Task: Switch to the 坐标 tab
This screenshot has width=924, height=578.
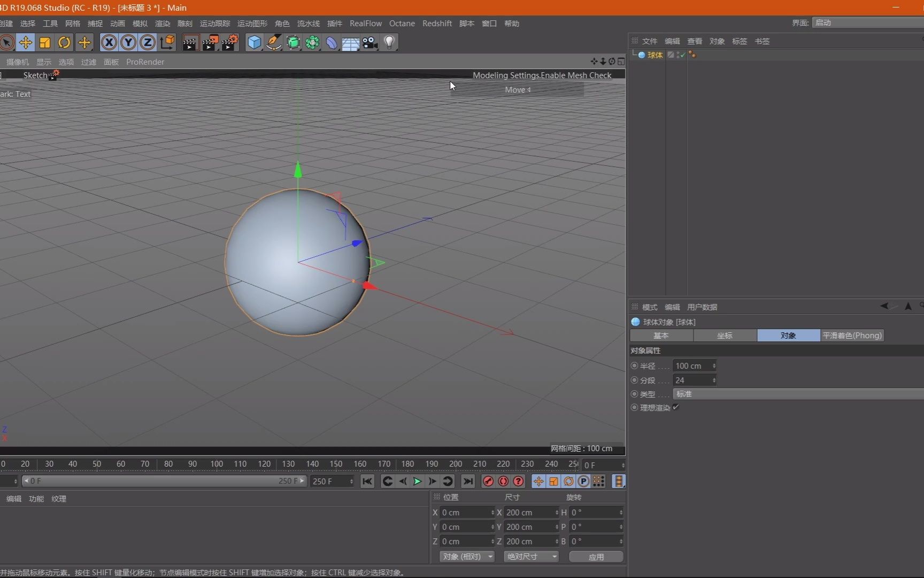Action: pyautogui.click(x=725, y=335)
